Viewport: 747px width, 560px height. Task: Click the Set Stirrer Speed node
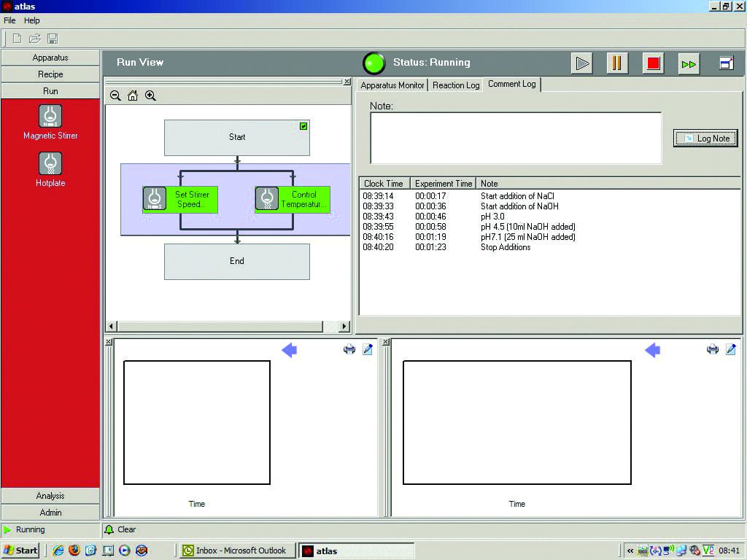[x=180, y=199]
